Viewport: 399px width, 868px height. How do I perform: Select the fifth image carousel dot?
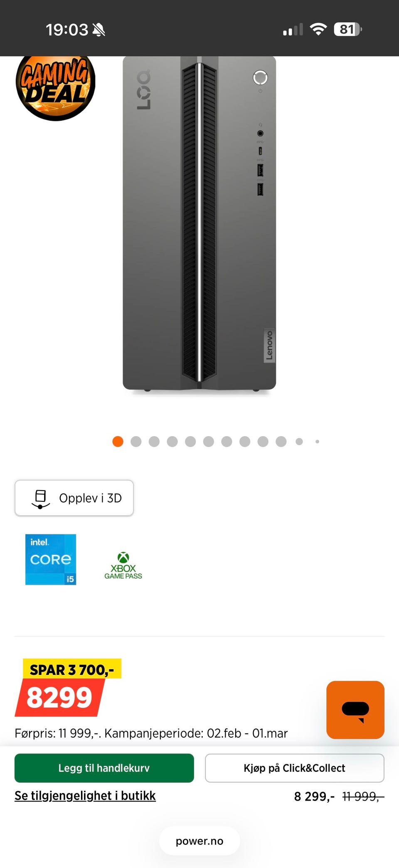pos(190,441)
